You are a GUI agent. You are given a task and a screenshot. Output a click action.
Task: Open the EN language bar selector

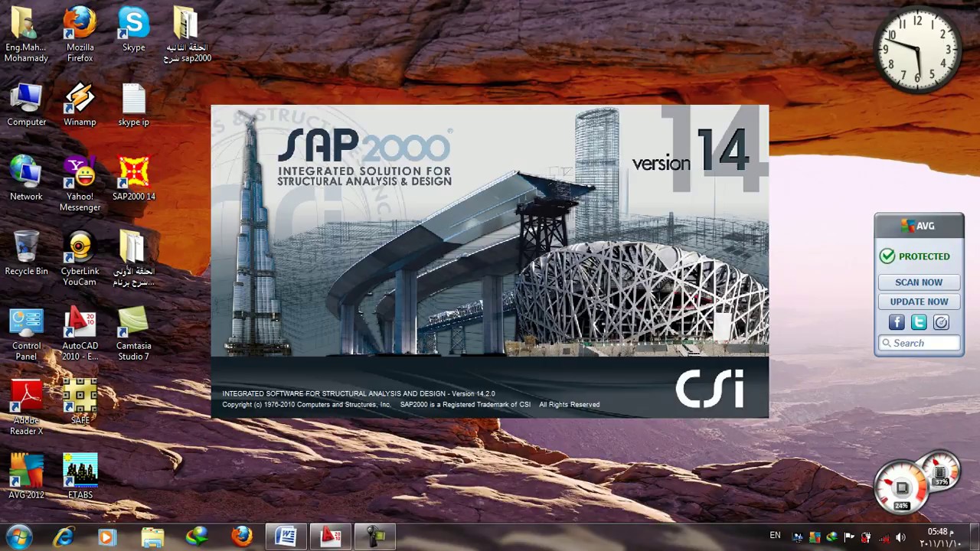[x=775, y=536]
